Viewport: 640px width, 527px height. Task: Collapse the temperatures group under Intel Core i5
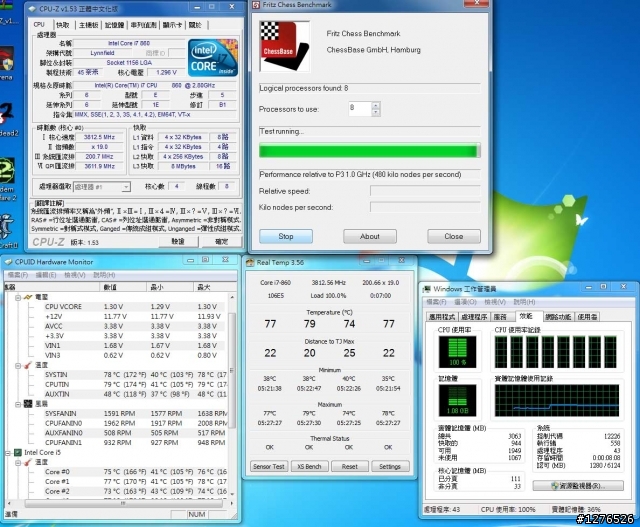pyautogui.click(x=18, y=463)
